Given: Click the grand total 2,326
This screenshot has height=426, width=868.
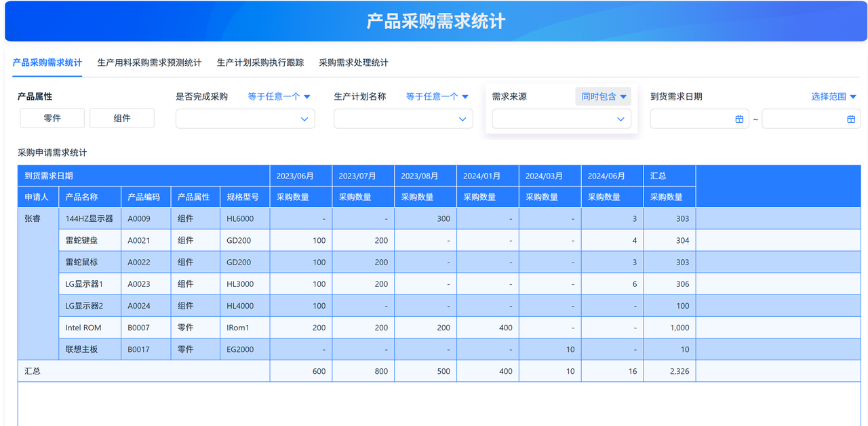Looking at the screenshot, I should tap(670, 371).
